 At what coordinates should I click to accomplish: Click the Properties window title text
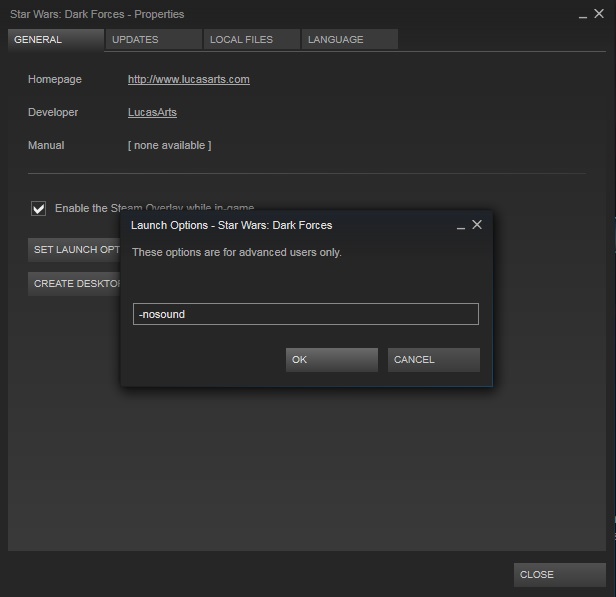[97, 14]
